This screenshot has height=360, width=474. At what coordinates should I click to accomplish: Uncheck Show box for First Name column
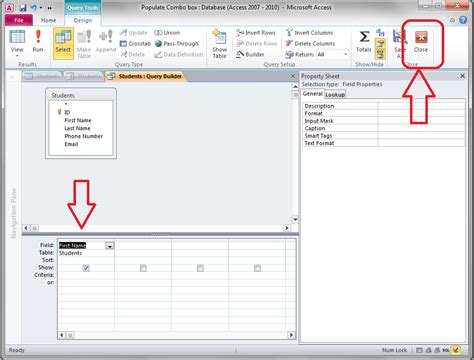click(x=86, y=268)
